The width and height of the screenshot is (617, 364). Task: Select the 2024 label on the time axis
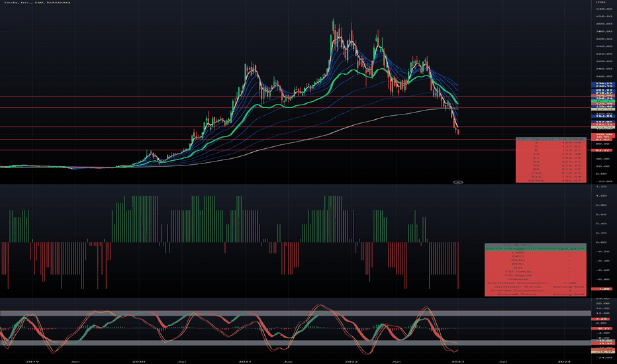click(564, 361)
